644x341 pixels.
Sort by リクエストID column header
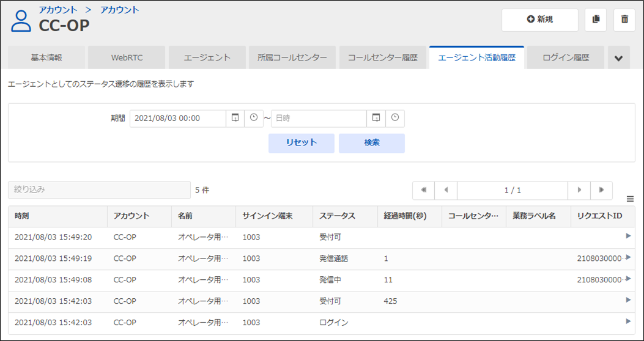pos(603,216)
